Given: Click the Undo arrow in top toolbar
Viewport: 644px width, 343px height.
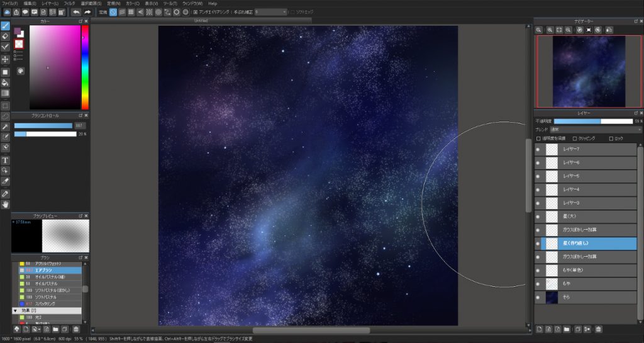Looking at the screenshot, I should 76,12.
